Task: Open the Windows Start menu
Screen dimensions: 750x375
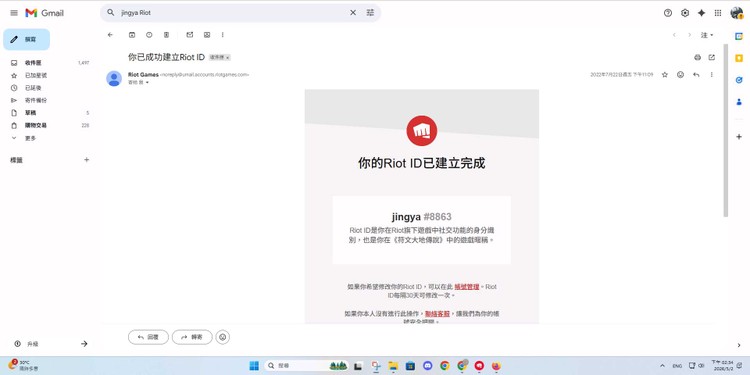Action: click(254, 366)
